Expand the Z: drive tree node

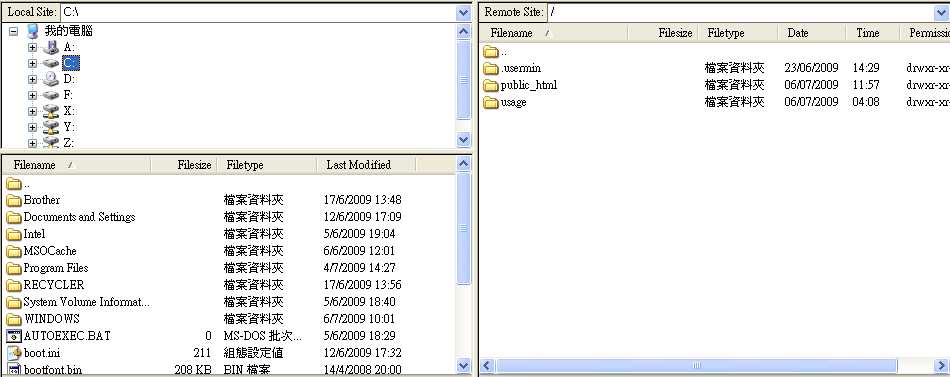[x=32, y=144]
